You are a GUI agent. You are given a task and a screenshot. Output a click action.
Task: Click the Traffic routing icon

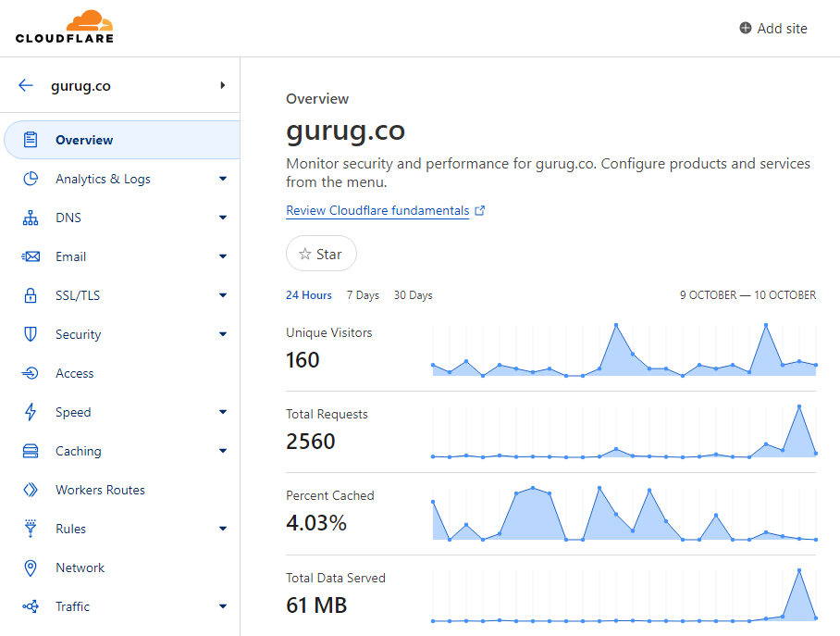click(x=31, y=606)
